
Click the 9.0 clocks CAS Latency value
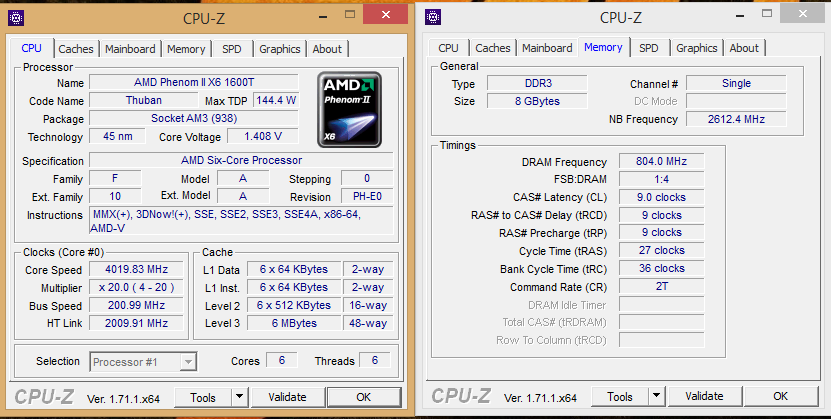click(x=661, y=198)
